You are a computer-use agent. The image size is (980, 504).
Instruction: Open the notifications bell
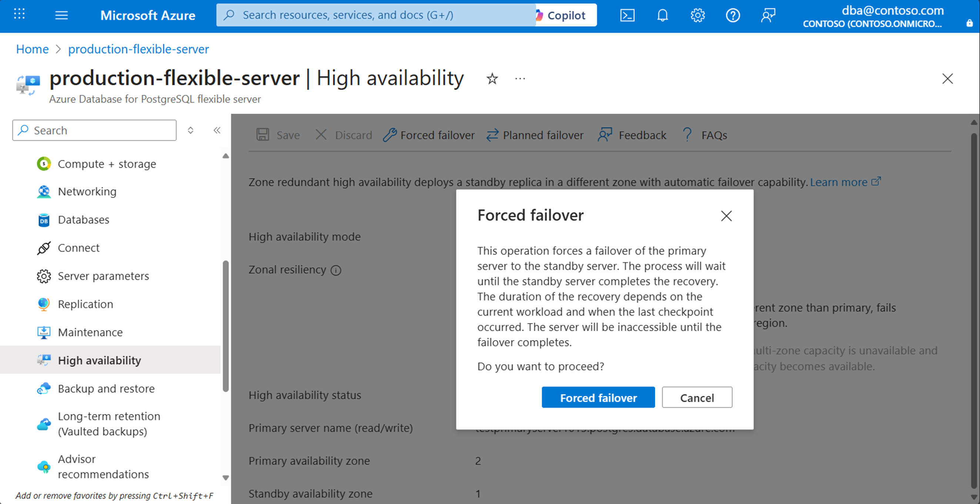(x=662, y=15)
